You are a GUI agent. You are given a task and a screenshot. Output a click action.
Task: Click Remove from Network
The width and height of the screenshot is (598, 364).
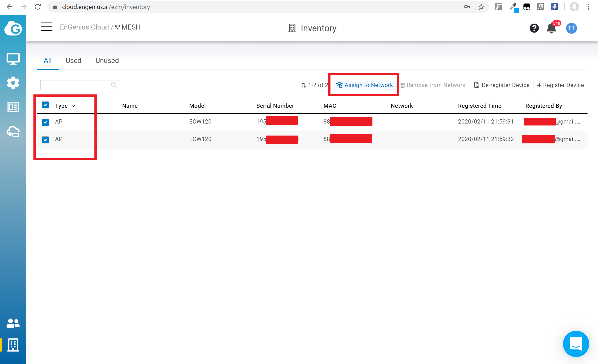pos(433,85)
